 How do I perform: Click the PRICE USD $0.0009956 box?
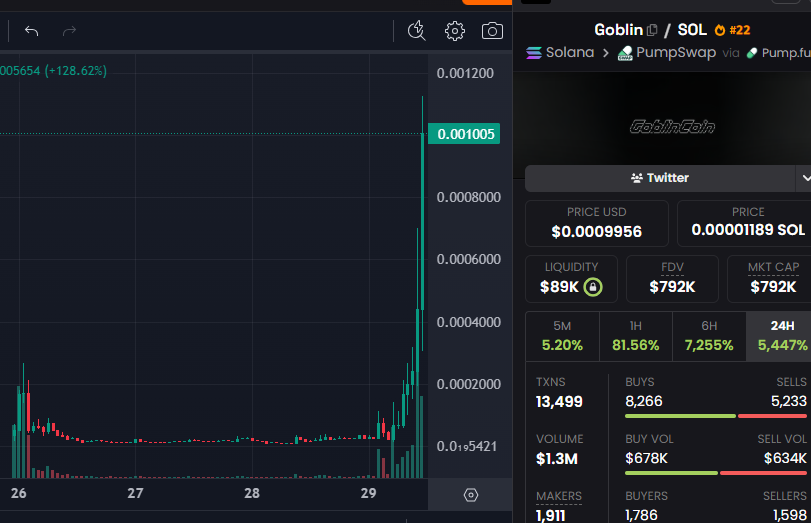596,223
